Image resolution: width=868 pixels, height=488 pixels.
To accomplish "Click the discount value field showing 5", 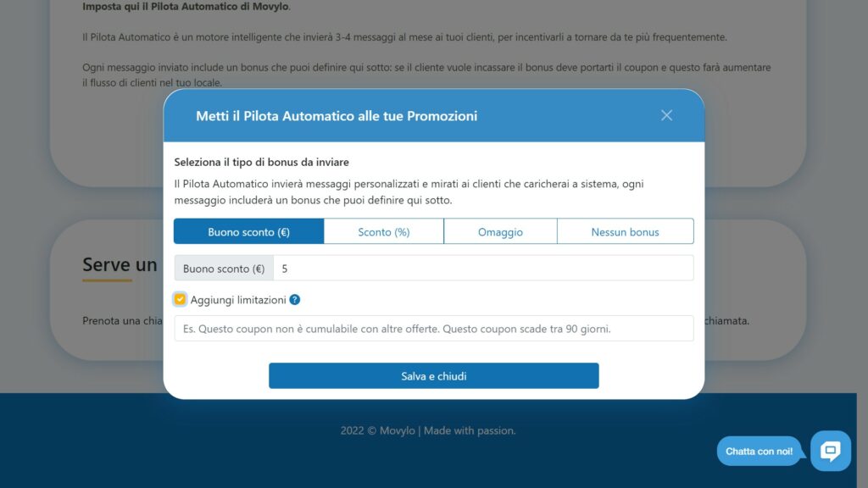I will (x=483, y=269).
